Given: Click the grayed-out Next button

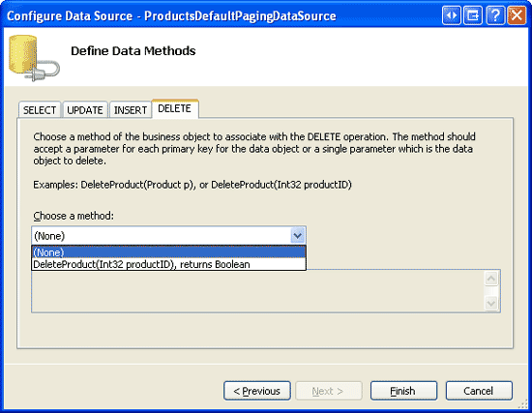Looking at the screenshot, I should (329, 391).
